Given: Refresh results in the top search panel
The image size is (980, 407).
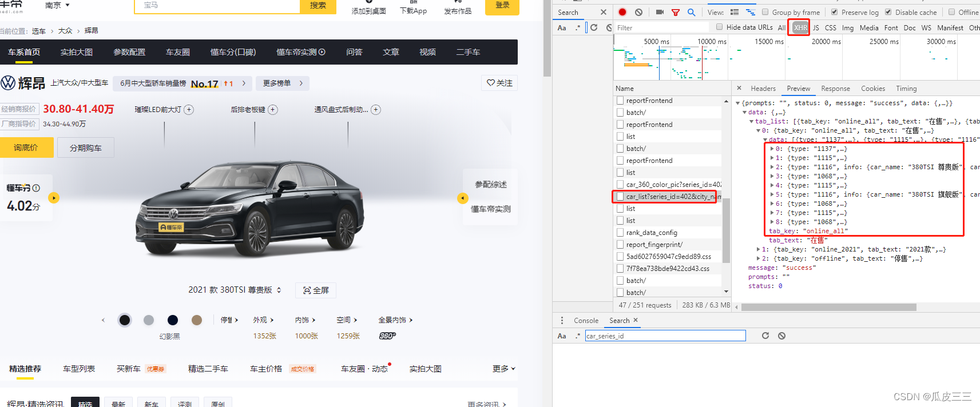Looking at the screenshot, I should [x=594, y=27].
